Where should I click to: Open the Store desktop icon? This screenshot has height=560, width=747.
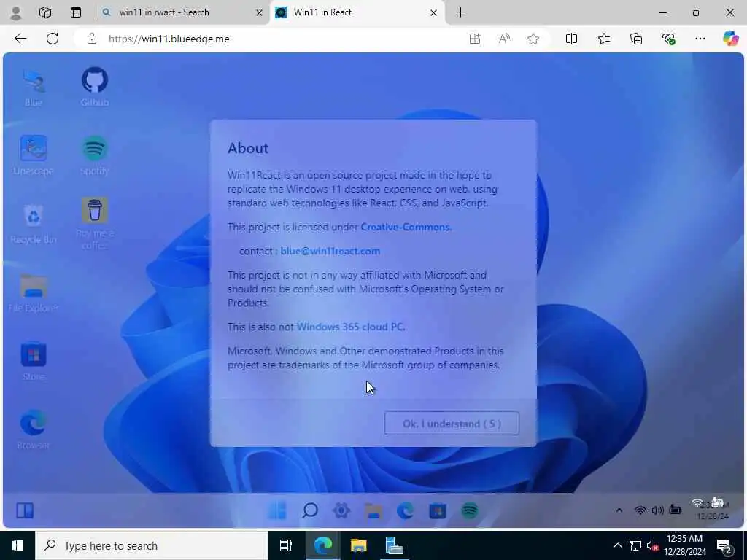pyautogui.click(x=34, y=361)
